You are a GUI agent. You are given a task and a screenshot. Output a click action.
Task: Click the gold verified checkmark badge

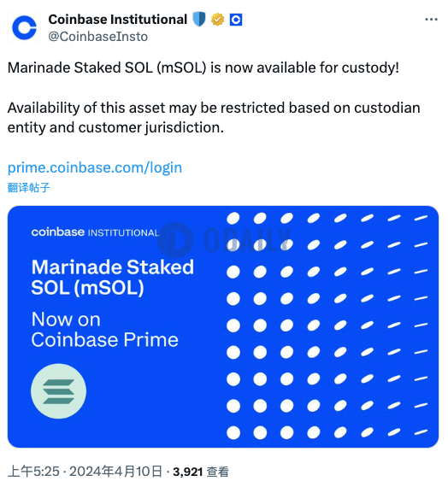tap(217, 20)
